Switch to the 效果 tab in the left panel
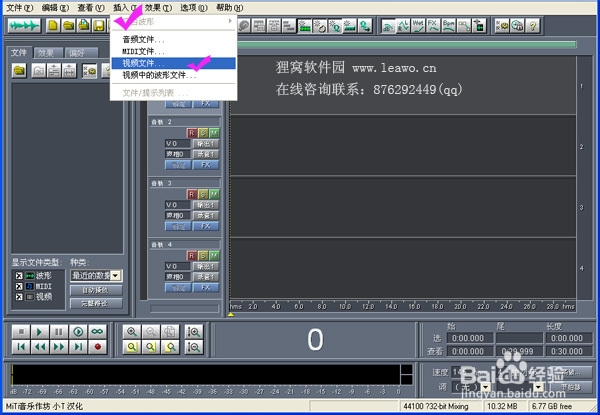The image size is (600, 415). point(48,53)
